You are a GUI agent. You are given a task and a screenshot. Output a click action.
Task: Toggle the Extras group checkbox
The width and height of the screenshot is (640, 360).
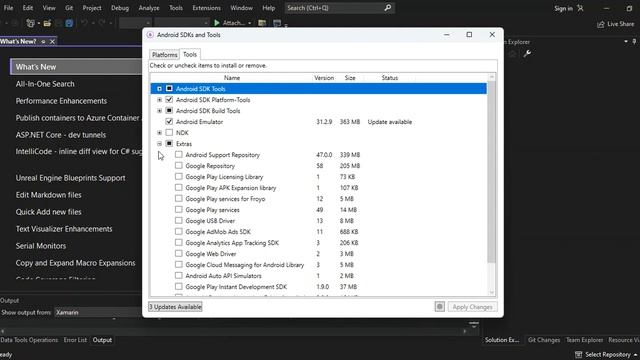[169, 144]
